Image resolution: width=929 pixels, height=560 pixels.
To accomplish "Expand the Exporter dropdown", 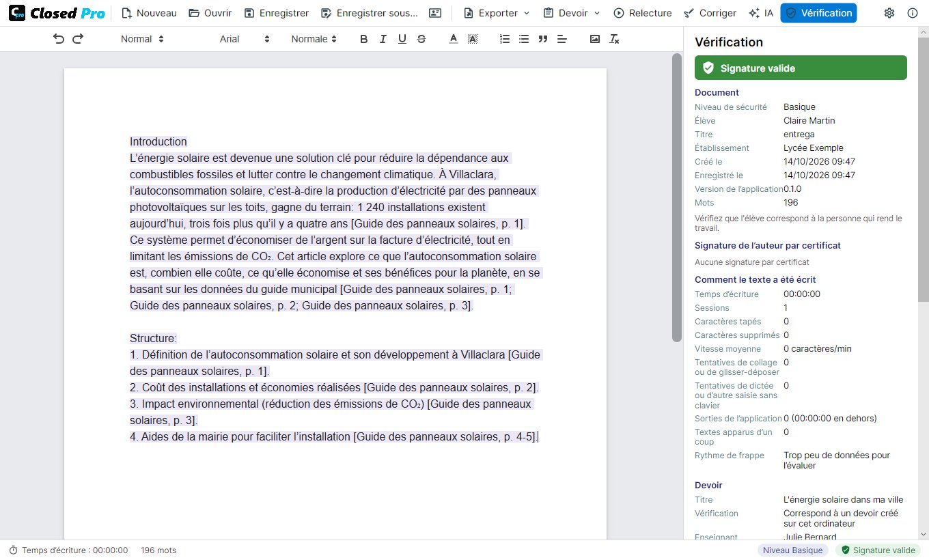I will pos(496,13).
